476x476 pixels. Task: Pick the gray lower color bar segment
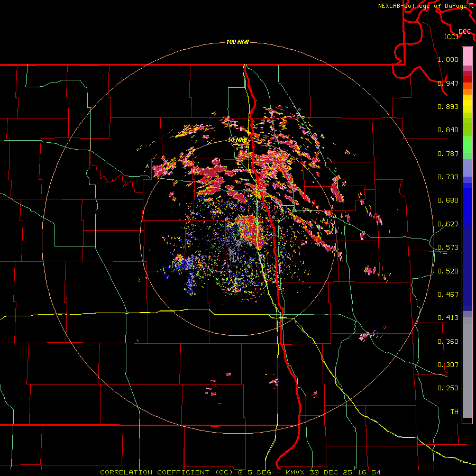pos(467,368)
